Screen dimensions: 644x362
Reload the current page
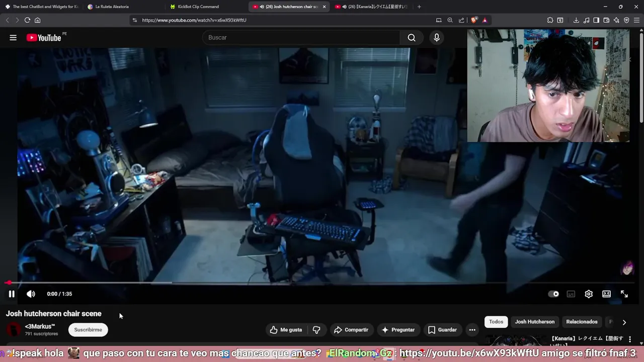tap(27, 20)
